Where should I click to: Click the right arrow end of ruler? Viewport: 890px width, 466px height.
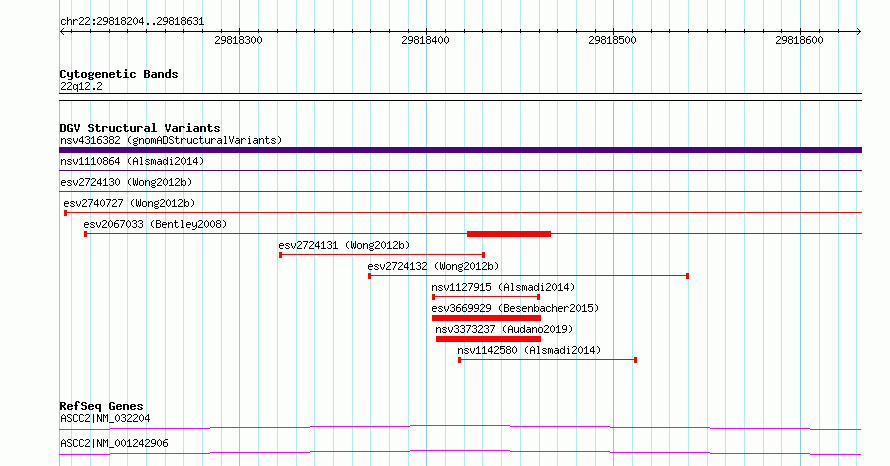(x=859, y=32)
